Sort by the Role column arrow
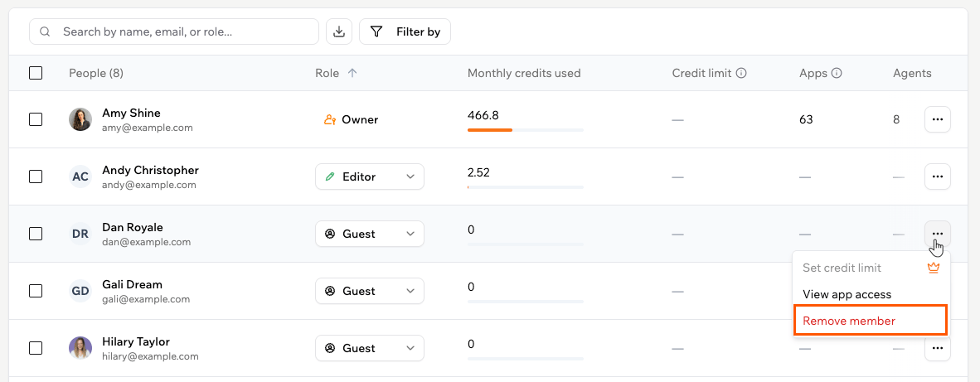The height and width of the screenshot is (382, 980). point(352,73)
